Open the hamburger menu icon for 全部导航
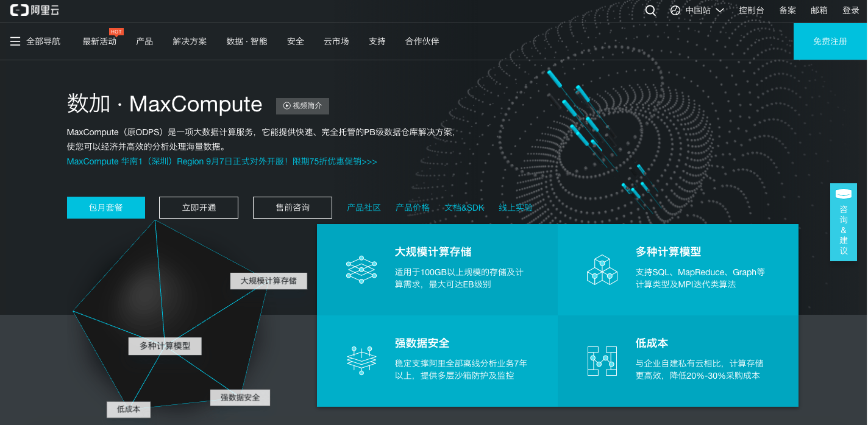 pos(15,41)
